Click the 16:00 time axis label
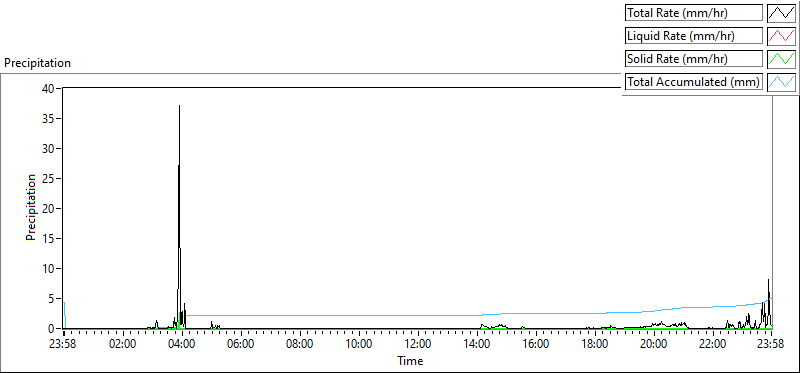Viewport: 800px width, 373px height. tap(536, 343)
